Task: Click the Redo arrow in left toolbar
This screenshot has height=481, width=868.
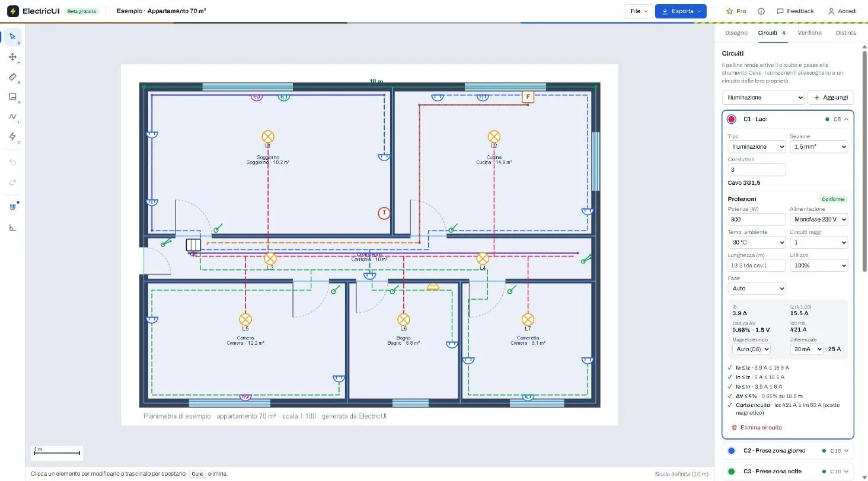Action: [12, 182]
